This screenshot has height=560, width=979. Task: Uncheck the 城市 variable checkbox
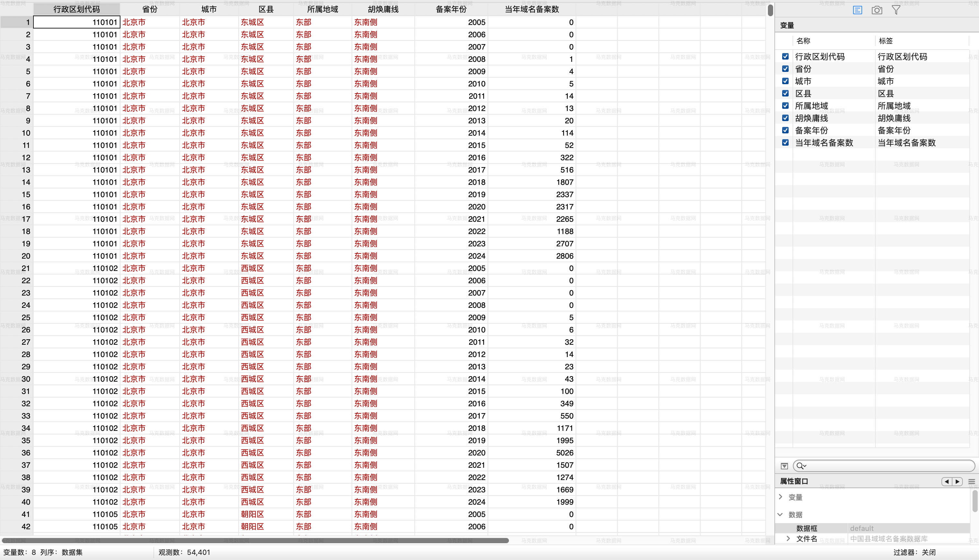(785, 81)
